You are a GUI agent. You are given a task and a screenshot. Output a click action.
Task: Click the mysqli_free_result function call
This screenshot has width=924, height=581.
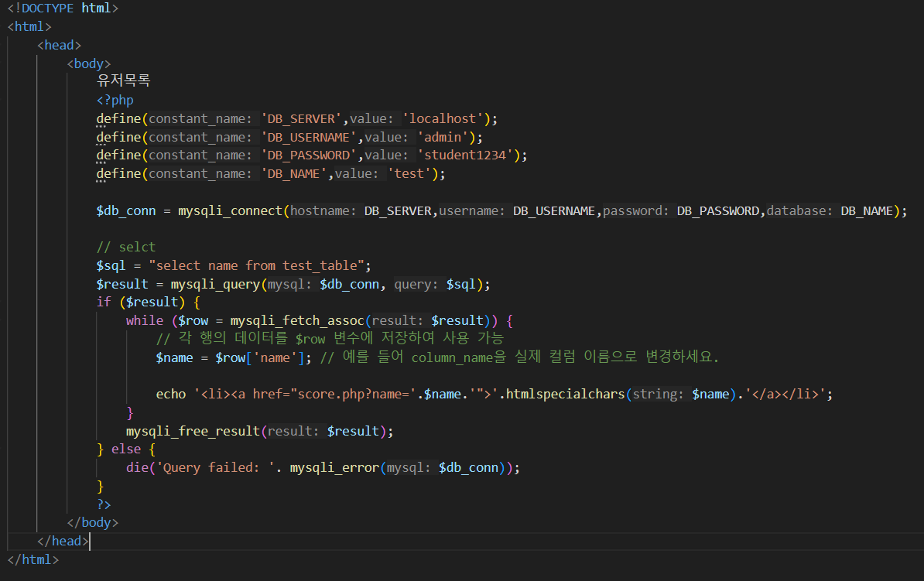[193, 432]
